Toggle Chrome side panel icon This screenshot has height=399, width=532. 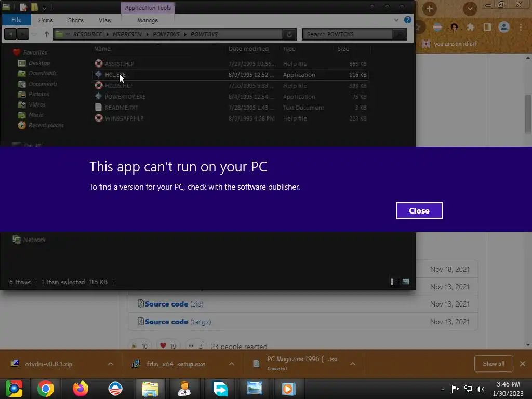(487, 27)
